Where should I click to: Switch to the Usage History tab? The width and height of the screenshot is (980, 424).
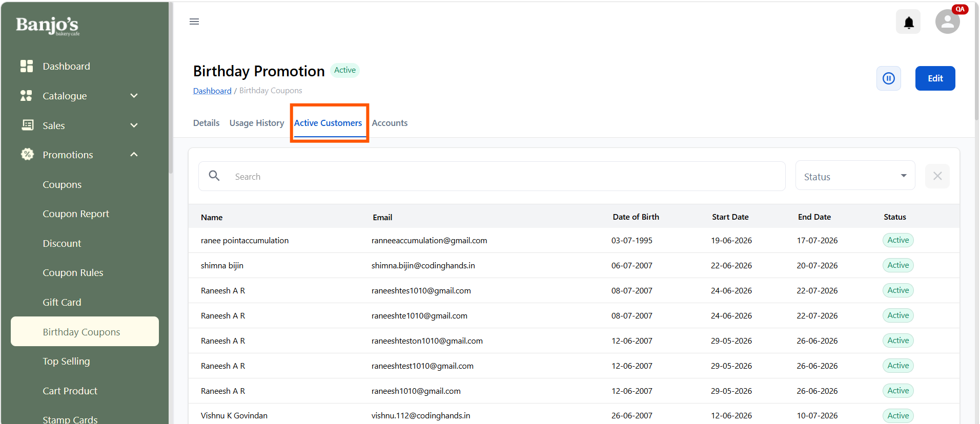click(x=257, y=123)
